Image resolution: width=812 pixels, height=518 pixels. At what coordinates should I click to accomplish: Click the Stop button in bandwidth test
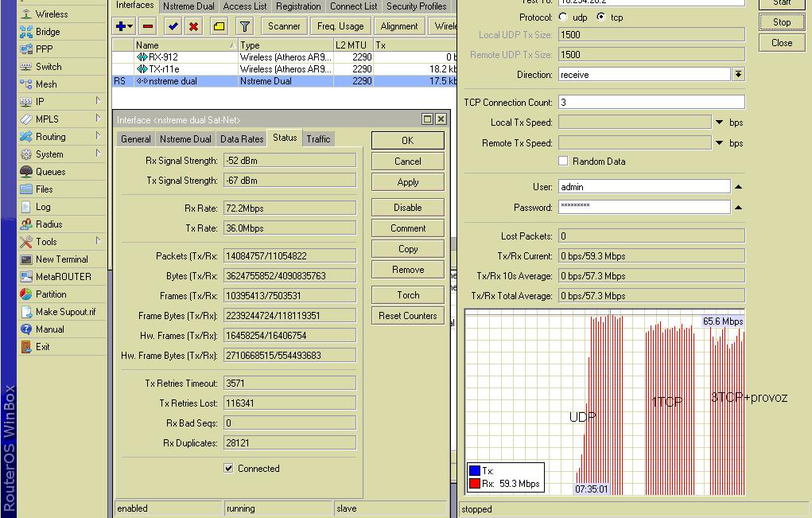pyautogui.click(x=782, y=22)
